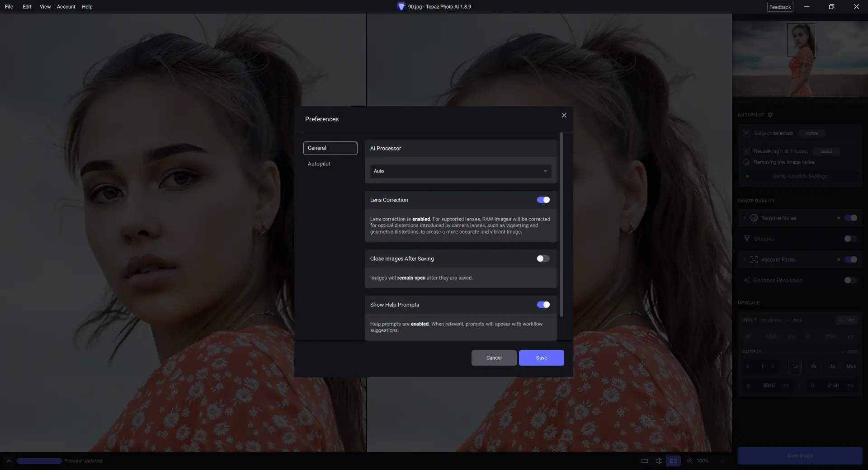
Task: Enable the Sharpen toggle
Action: 851,239
